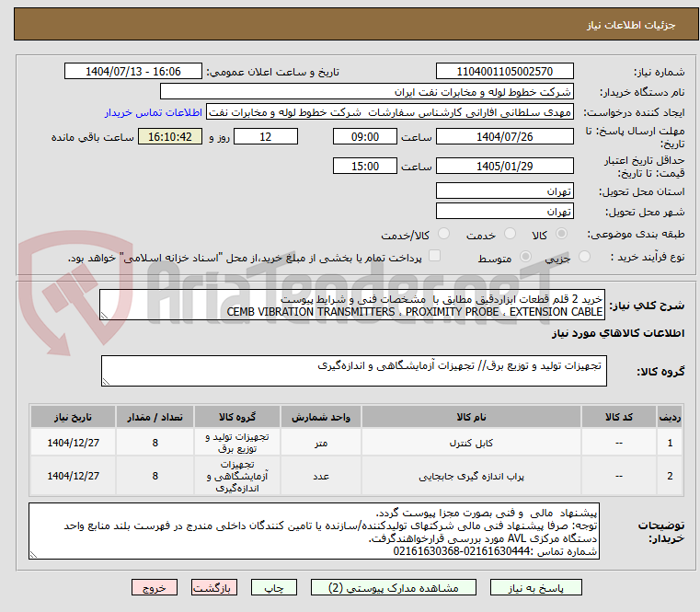Click the گروه کالا textarea
This screenshot has height=612, width=700.
click(x=354, y=371)
